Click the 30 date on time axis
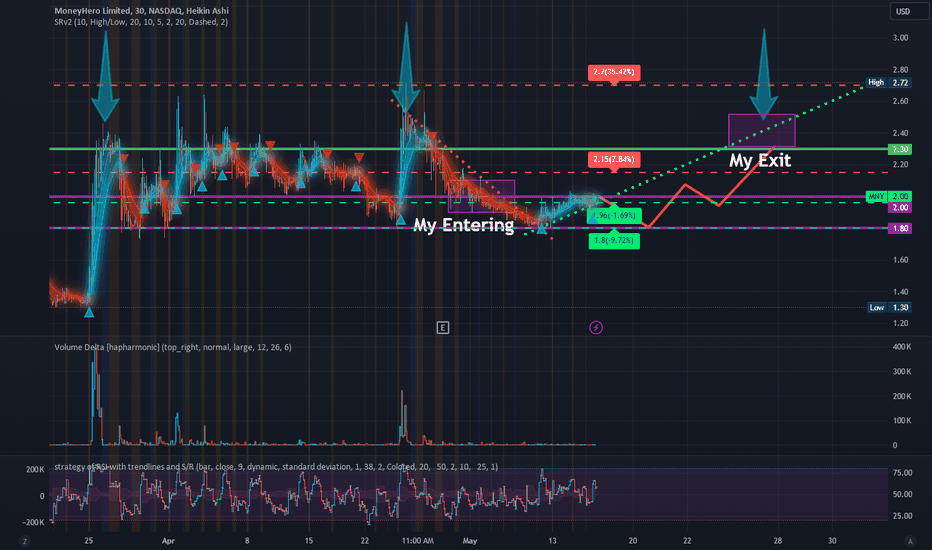The height and width of the screenshot is (550, 932). (832, 541)
